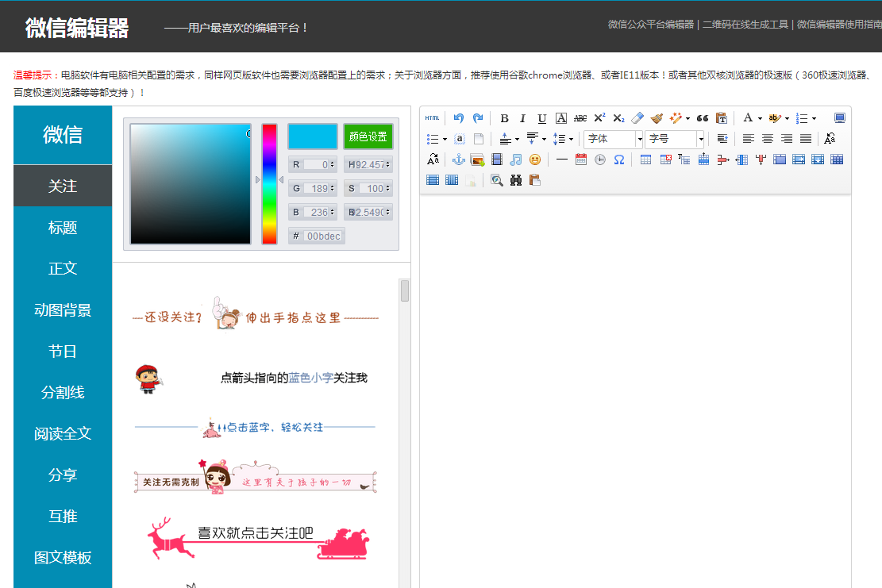Insert music with note icon
The width and height of the screenshot is (882, 588).
point(516,159)
